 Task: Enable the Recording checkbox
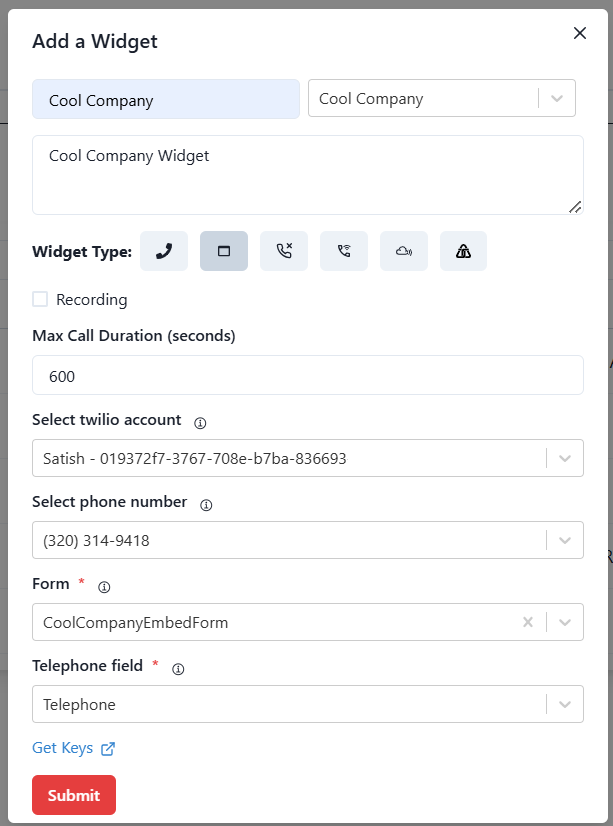pyautogui.click(x=40, y=299)
